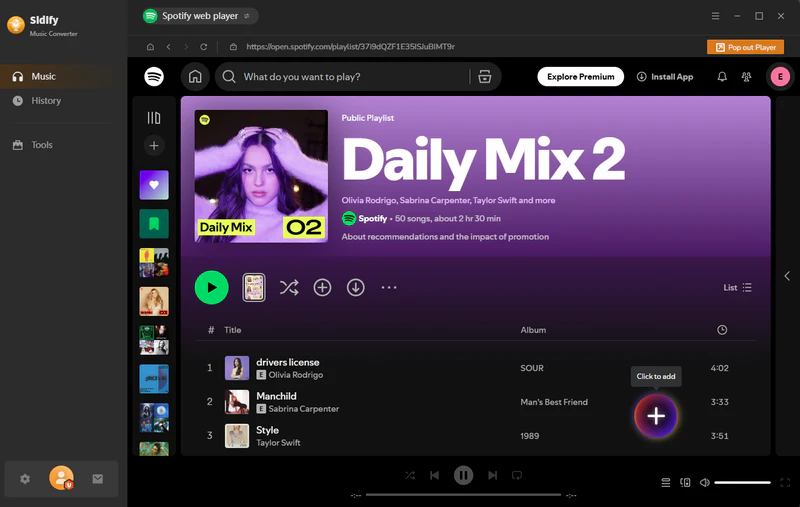This screenshot has width=800, height=507.
Task: Open friend activity icon
Action: point(746,77)
